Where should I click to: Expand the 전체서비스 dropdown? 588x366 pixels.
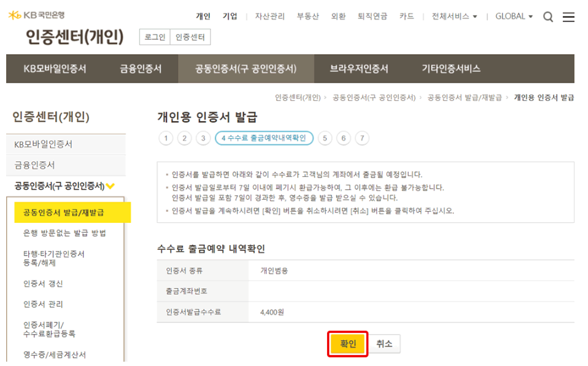[x=454, y=16]
